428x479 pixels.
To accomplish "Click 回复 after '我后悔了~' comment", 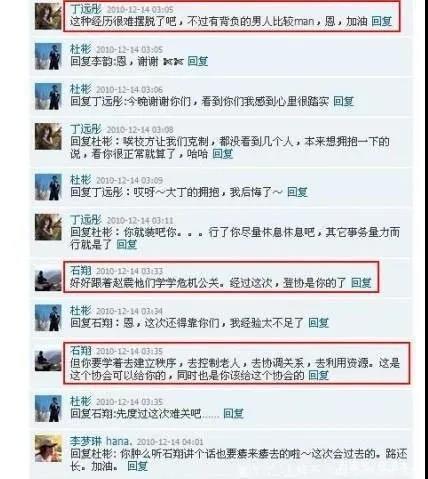I will [297, 192].
